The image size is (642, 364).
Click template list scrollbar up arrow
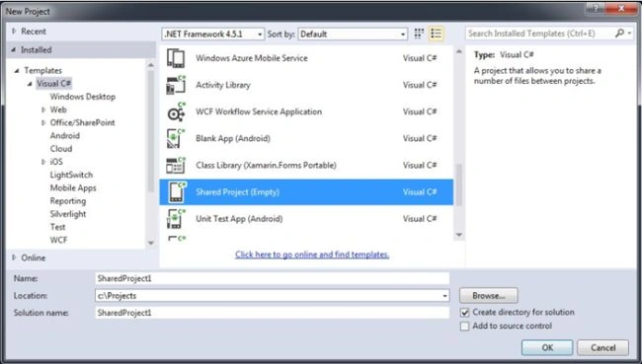click(x=459, y=51)
